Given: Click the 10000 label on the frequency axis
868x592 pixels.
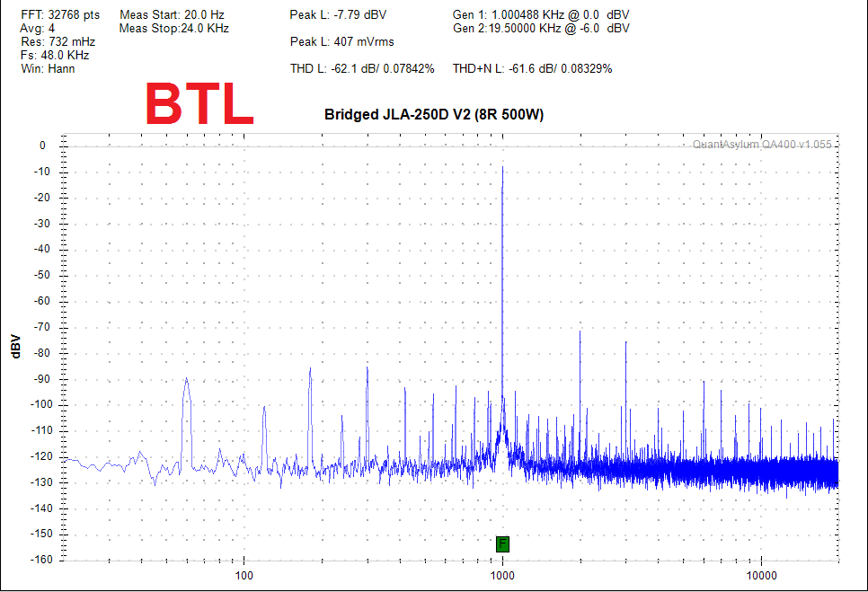Looking at the screenshot, I should [762, 576].
